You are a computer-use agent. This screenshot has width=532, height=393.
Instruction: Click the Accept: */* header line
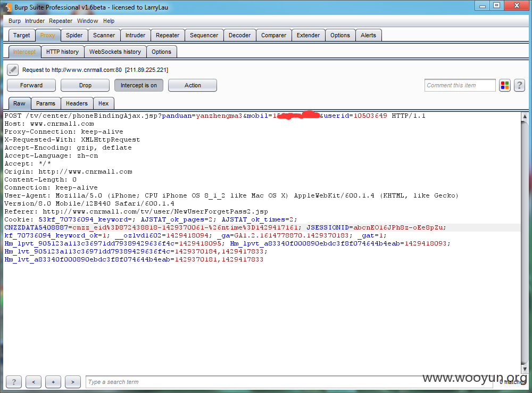pyautogui.click(x=28, y=163)
